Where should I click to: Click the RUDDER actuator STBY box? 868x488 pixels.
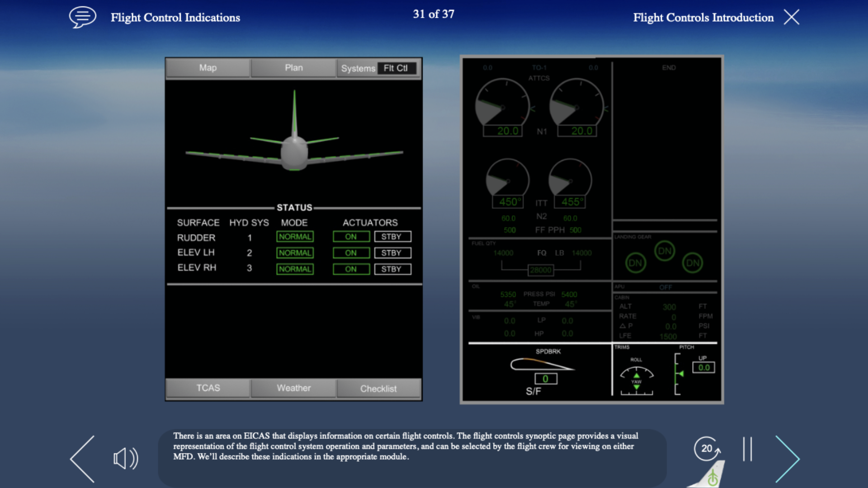click(x=392, y=237)
